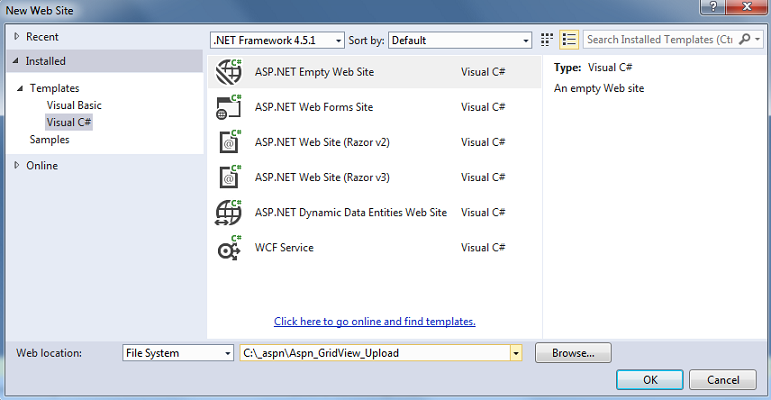Click the Razor v2 Web Site icon
771x400 pixels.
click(230, 142)
